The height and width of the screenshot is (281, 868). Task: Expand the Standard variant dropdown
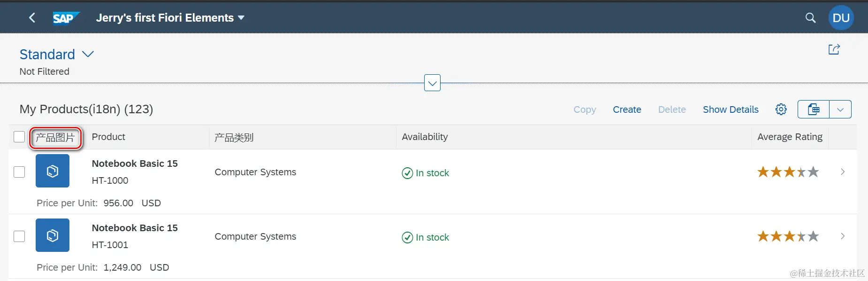pos(88,55)
